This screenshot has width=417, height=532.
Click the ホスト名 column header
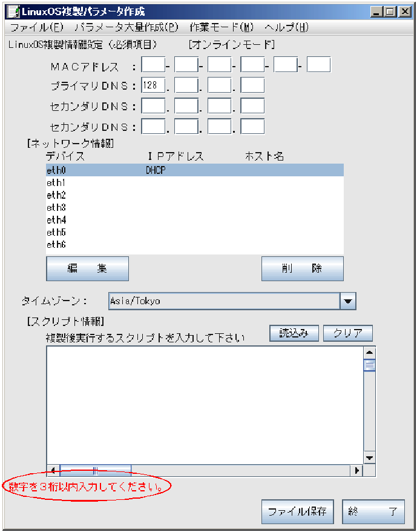264,156
